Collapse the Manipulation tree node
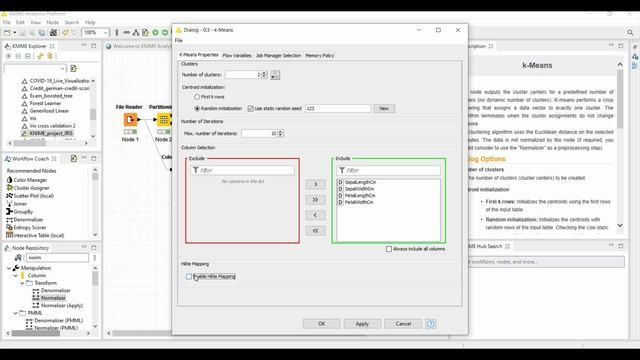Viewport: 640px width, 360px height. (9, 268)
